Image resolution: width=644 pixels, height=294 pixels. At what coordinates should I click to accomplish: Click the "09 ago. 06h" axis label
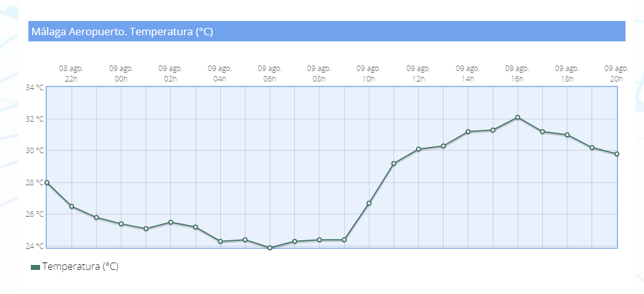270,73
